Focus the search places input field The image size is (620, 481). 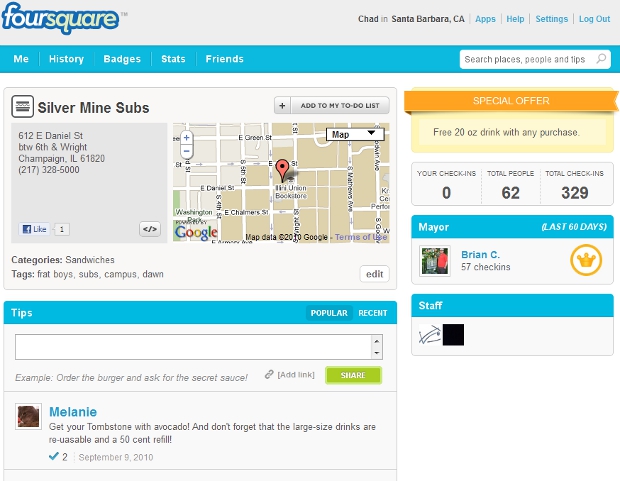pos(528,59)
